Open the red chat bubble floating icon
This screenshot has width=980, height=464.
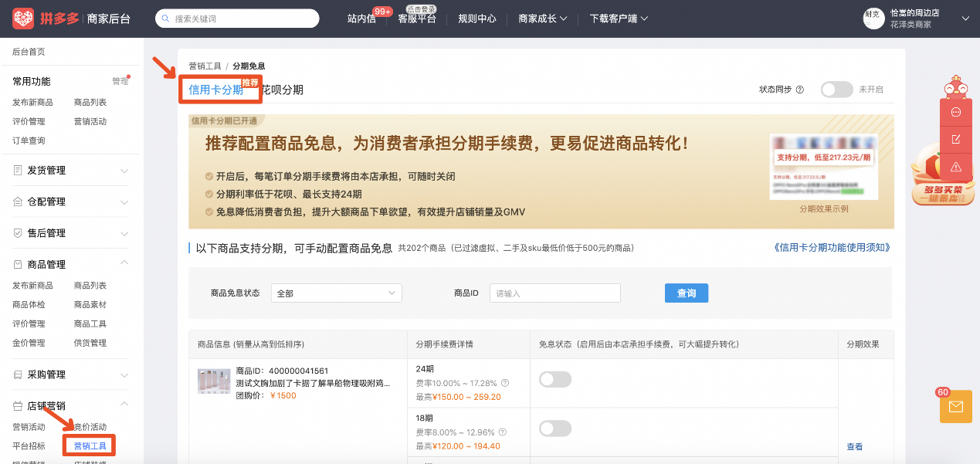(x=956, y=113)
